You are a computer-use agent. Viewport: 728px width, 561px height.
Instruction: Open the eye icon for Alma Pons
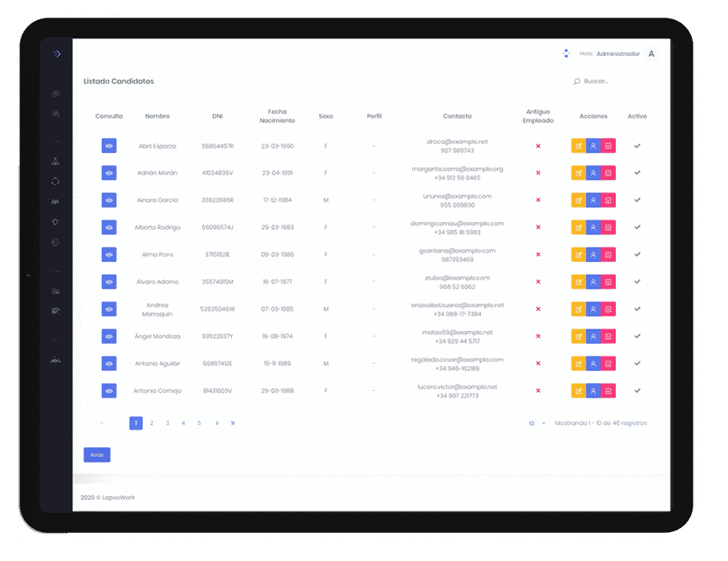(109, 255)
